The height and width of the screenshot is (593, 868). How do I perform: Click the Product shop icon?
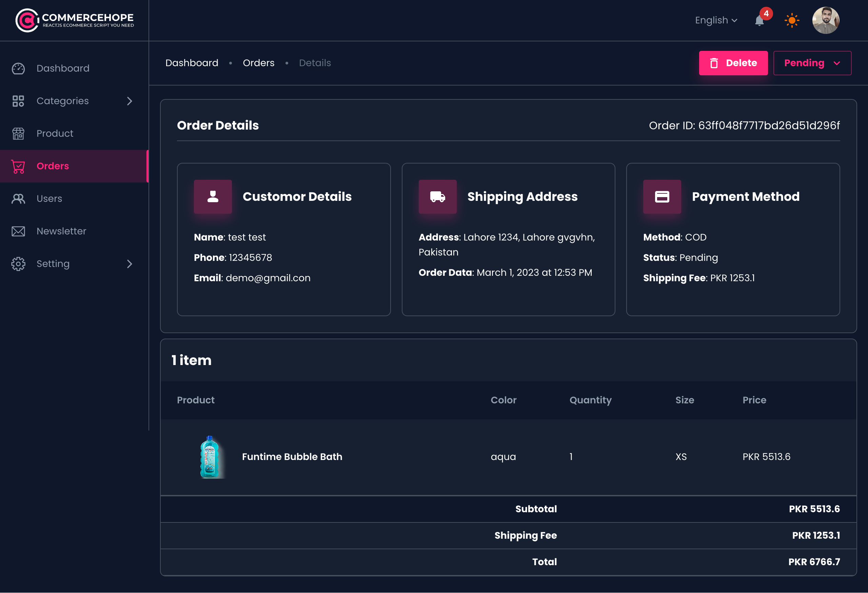click(x=18, y=133)
